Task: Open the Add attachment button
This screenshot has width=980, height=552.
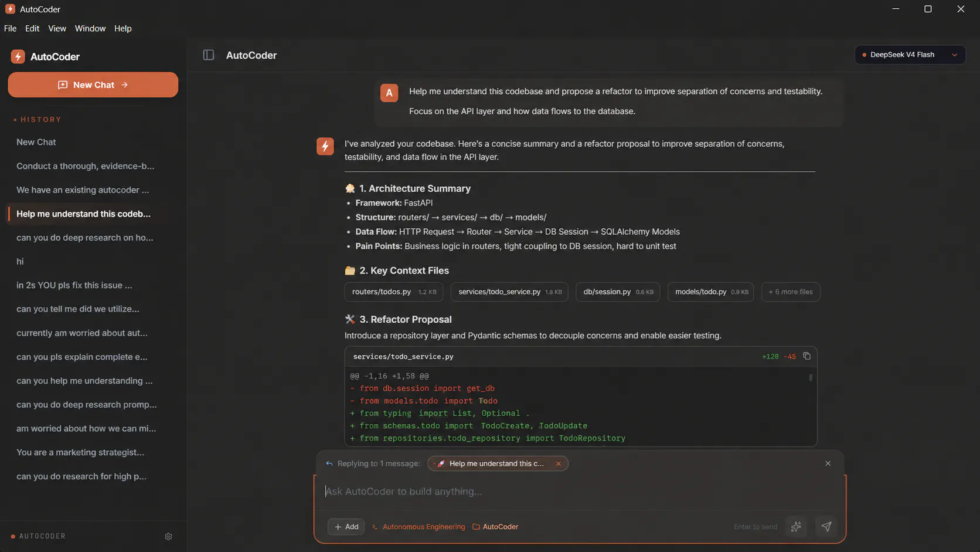Action: (x=346, y=527)
